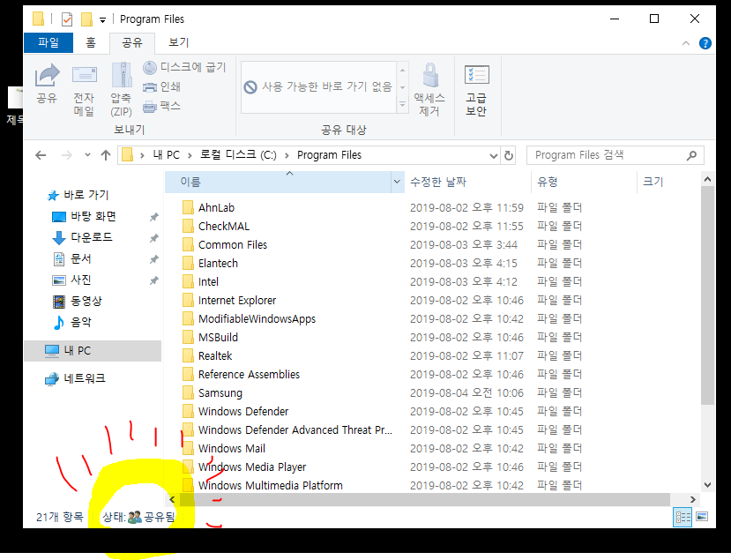Click the search magnifier icon
Image resolution: width=731 pixels, height=560 pixels.
(x=692, y=155)
